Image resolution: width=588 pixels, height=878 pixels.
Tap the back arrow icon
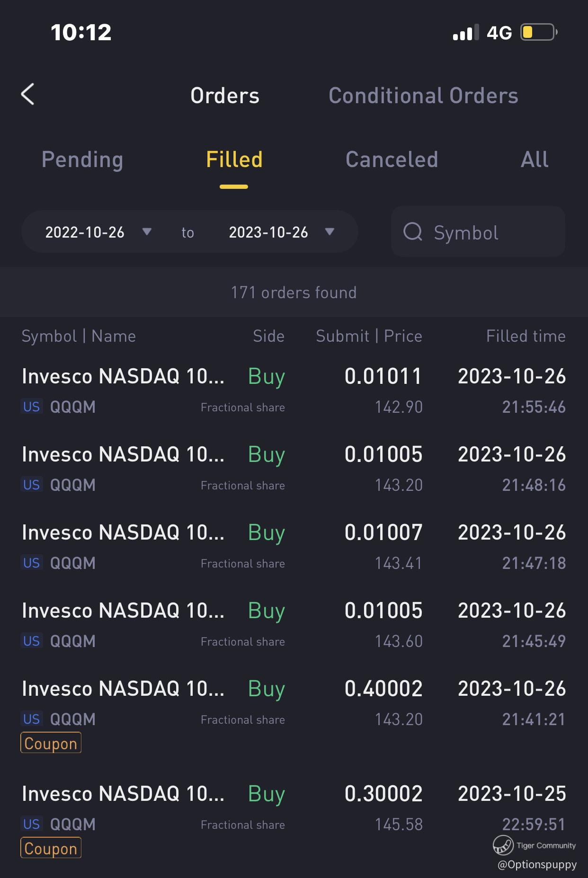(28, 94)
